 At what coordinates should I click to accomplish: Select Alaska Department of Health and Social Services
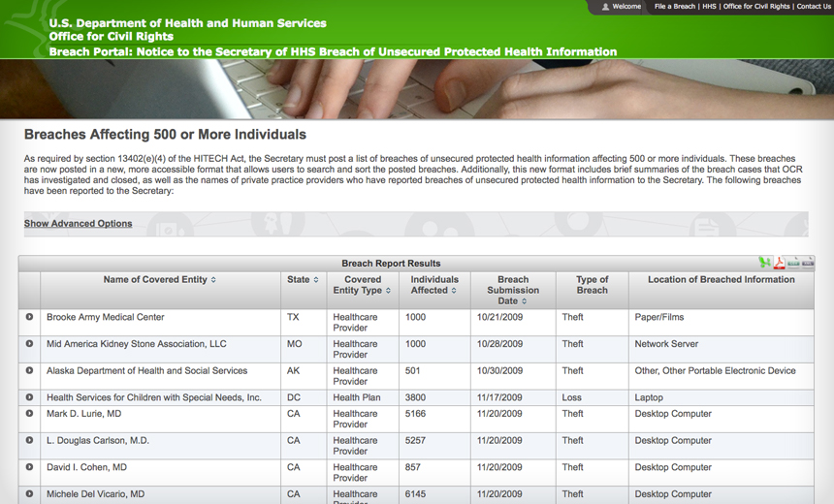click(146, 370)
